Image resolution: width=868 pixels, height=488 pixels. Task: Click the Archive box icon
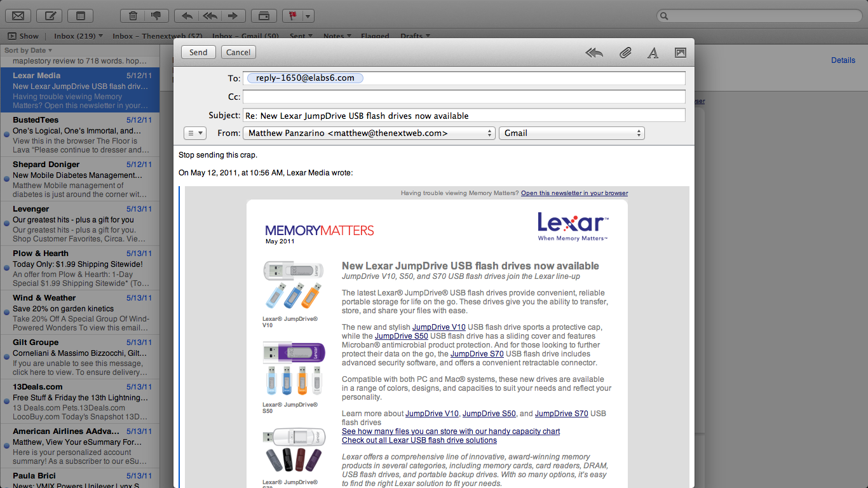click(264, 16)
